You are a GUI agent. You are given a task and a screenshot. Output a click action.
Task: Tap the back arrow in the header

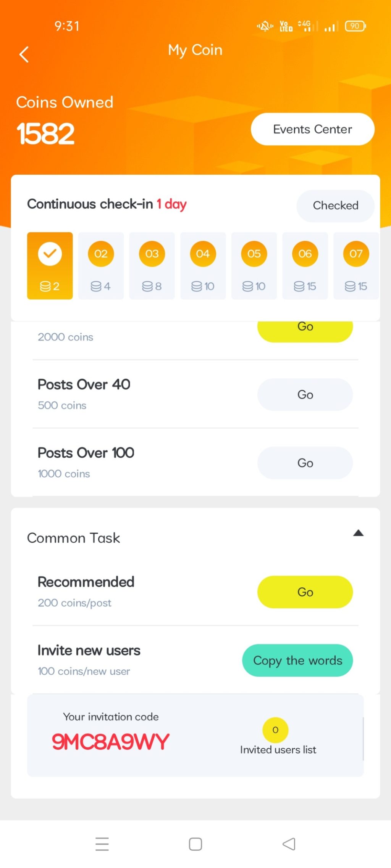24,54
